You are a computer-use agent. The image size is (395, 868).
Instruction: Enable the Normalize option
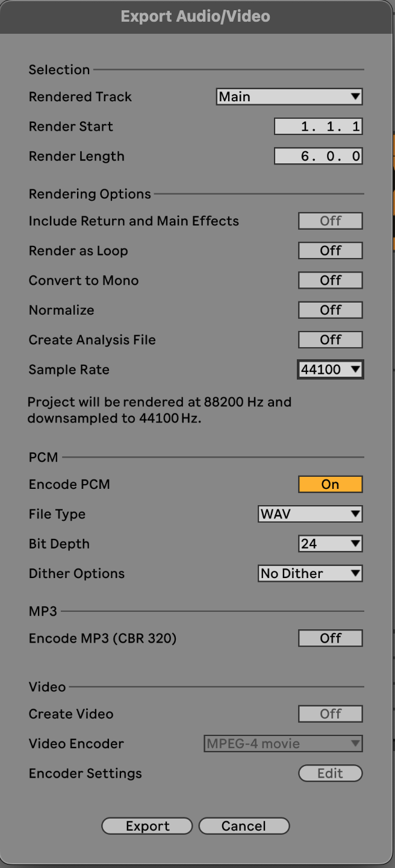tap(331, 310)
